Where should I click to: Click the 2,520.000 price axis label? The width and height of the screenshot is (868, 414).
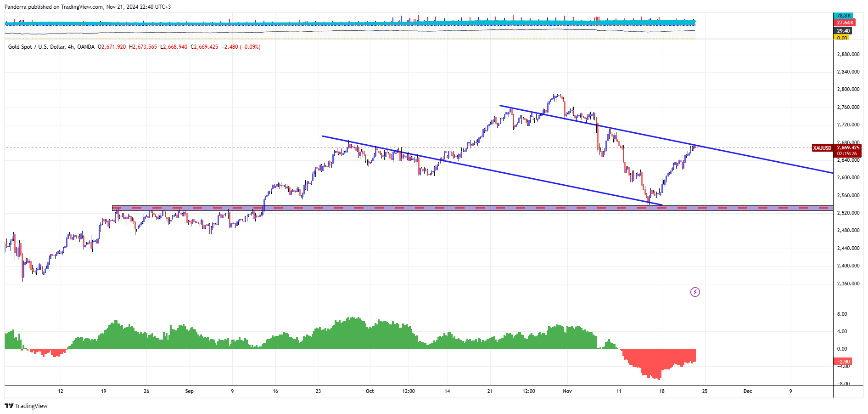pos(848,213)
